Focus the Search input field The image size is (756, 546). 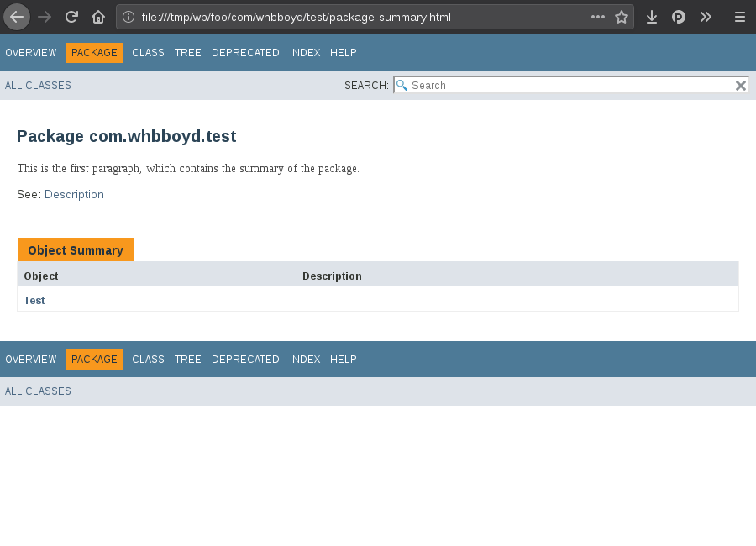(571, 86)
